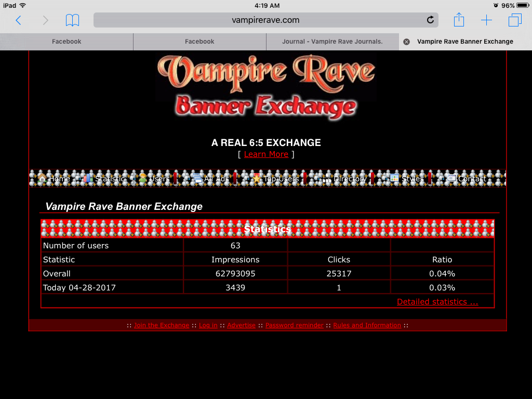532x399 pixels.
Task: Tap the Safari forward arrow
Action: click(46, 20)
